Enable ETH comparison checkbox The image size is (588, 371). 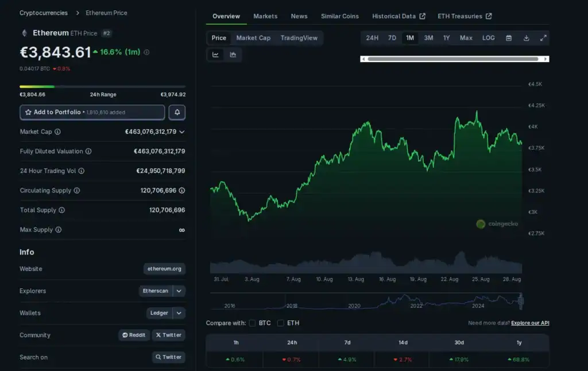[x=280, y=323]
